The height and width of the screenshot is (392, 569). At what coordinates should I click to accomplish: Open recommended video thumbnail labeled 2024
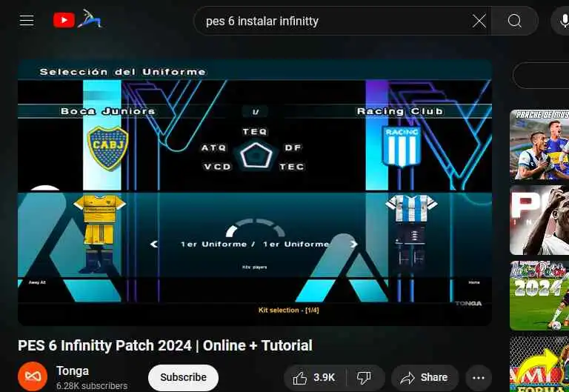point(539,296)
